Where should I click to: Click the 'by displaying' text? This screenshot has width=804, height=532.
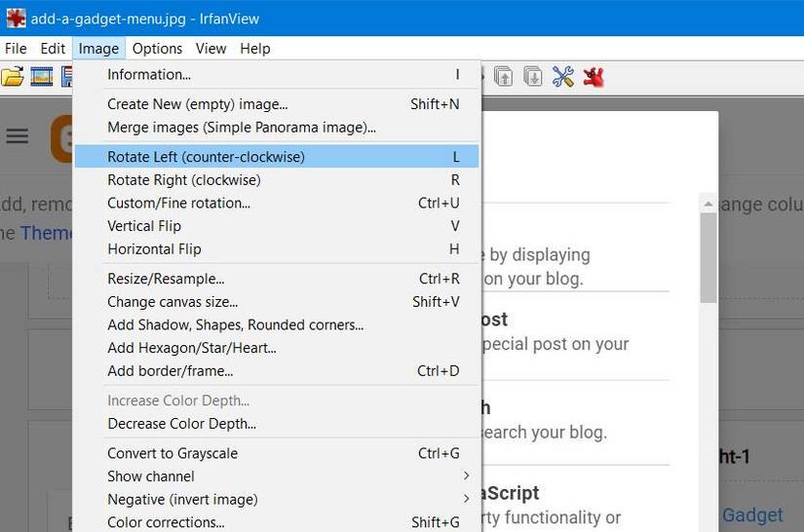click(540, 254)
